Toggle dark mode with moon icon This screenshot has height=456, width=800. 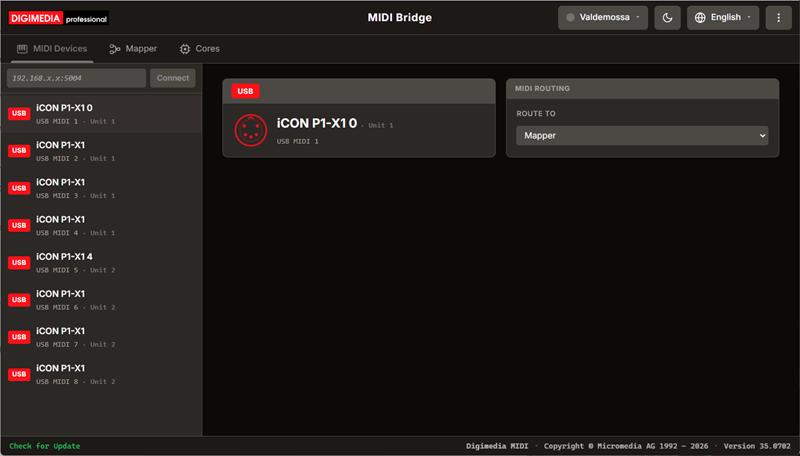[x=667, y=18]
